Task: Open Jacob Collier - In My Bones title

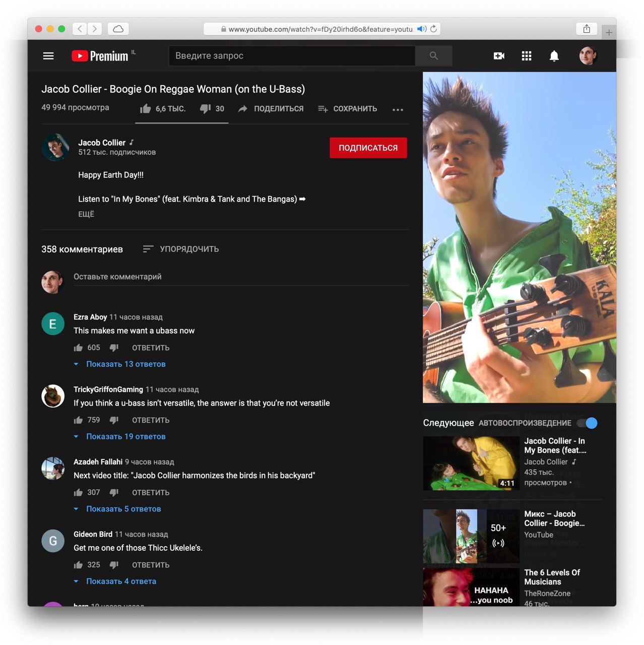Action: pos(555,445)
